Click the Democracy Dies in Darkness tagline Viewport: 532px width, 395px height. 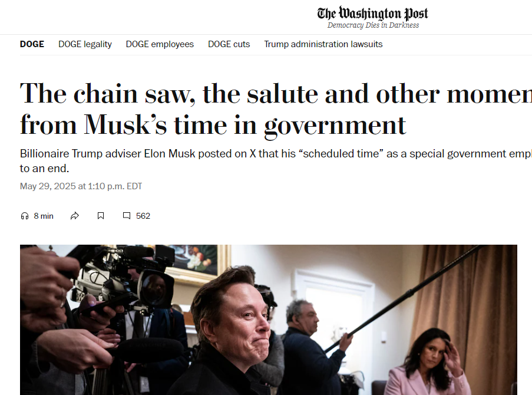point(373,25)
